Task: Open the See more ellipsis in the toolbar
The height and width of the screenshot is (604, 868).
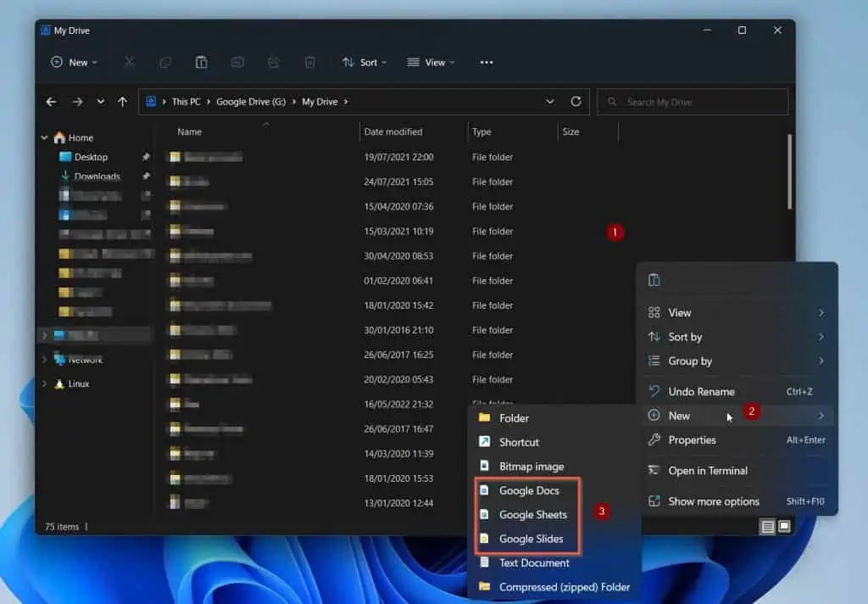Action: (x=487, y=62)
